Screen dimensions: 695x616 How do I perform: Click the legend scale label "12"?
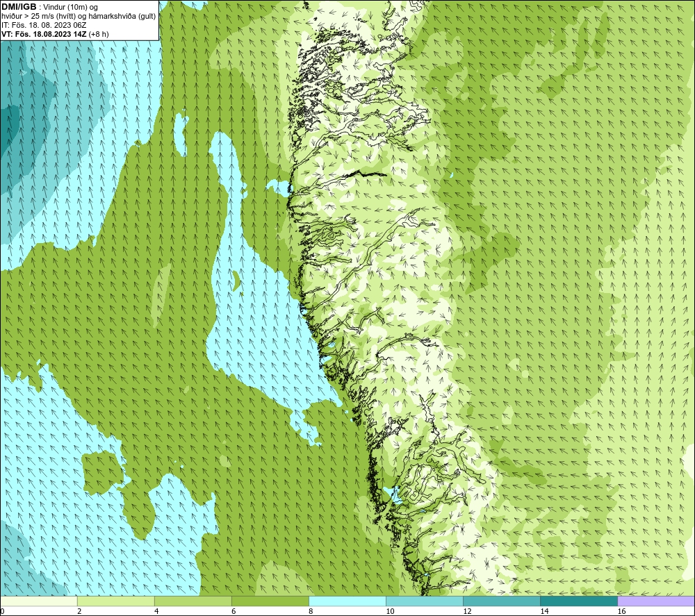pyautogui.click(x=467, y=612)
